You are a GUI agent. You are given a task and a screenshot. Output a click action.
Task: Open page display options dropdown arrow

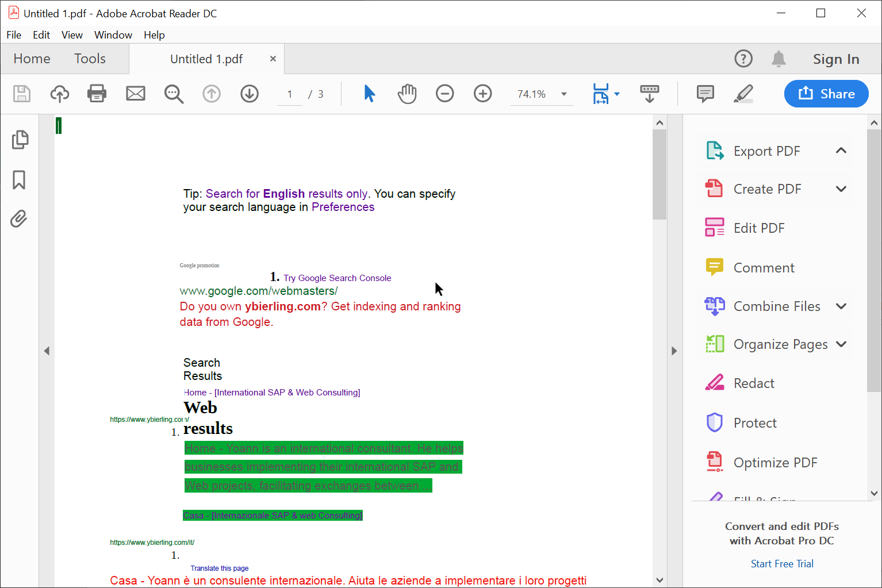(x=617, y=94)
